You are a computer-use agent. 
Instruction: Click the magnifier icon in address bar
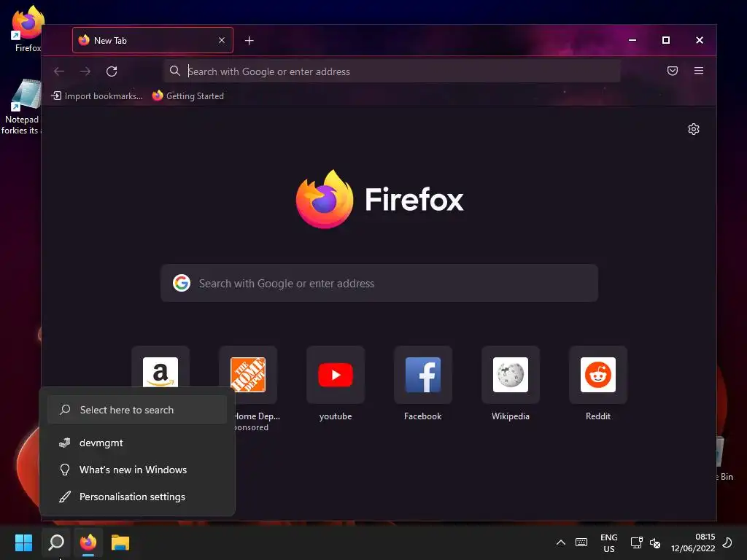(175, 71)
